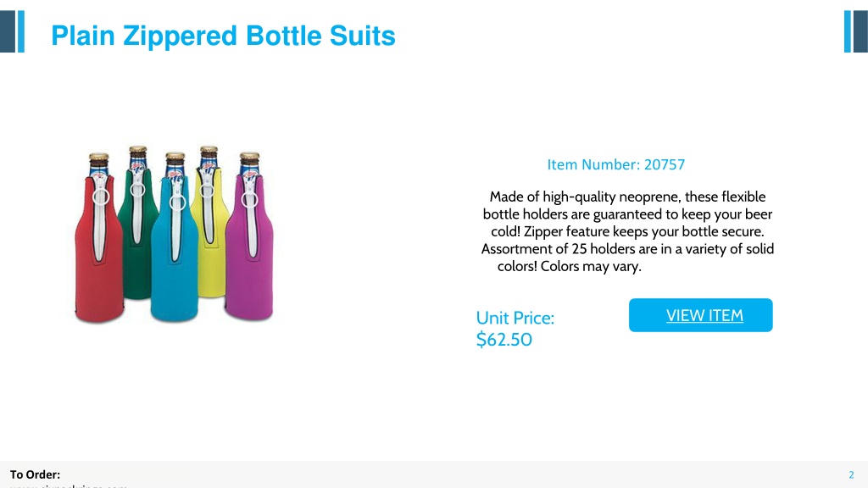The height and width of the screenshot is (488, 868).
Task: Click the blue decorative bars at top left
Action: (x=12, y=31)
